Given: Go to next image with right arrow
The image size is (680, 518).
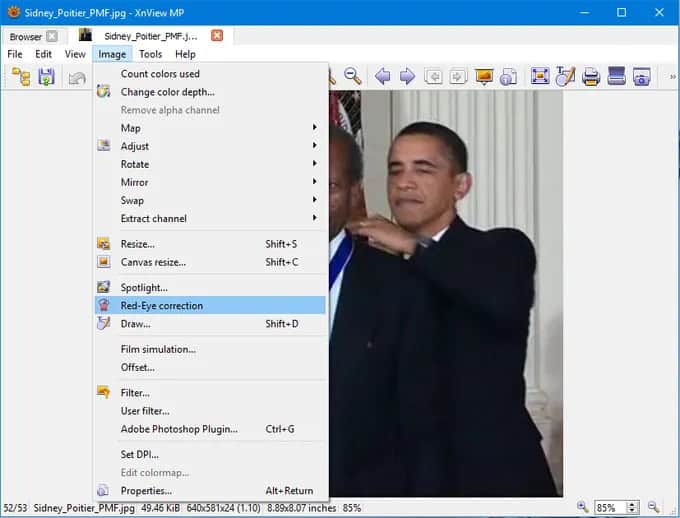Looking at the screenshot, I should (x=407, y=76).
